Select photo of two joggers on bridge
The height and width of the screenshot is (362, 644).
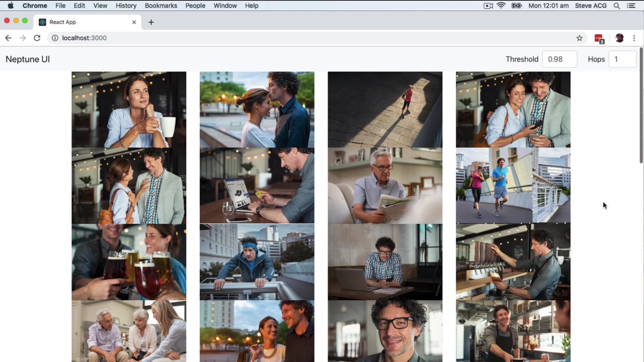coord(513,186)
